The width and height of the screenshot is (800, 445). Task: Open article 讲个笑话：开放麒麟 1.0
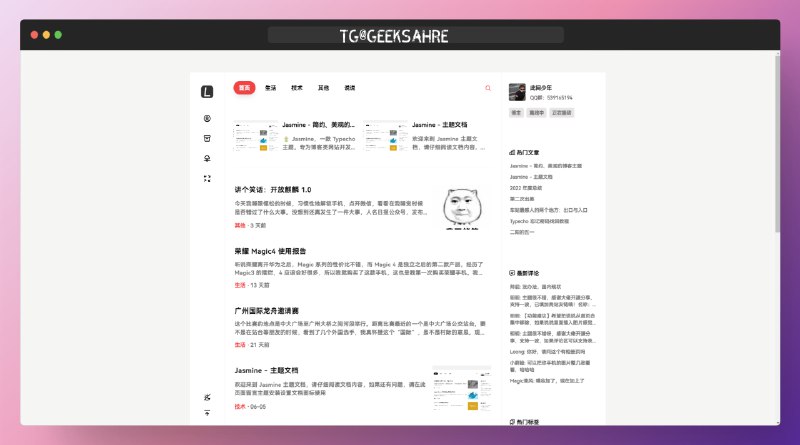[273, 190]
